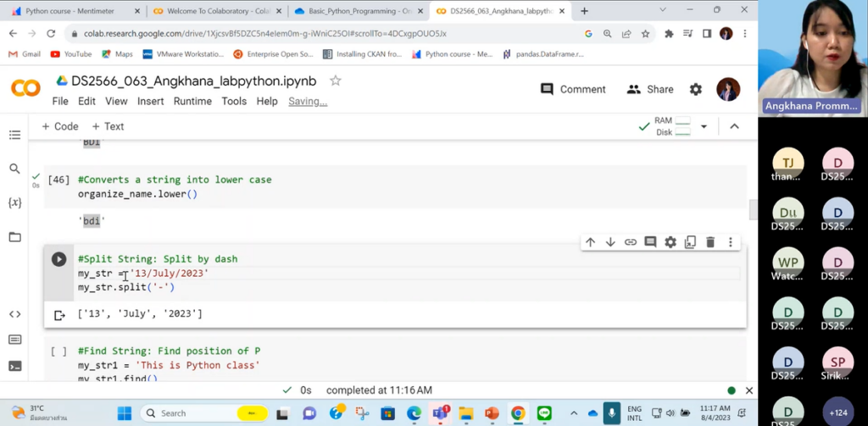
Task: Move cell up with arrow icon
Action: pyautogui.click(x=590, y=242)
